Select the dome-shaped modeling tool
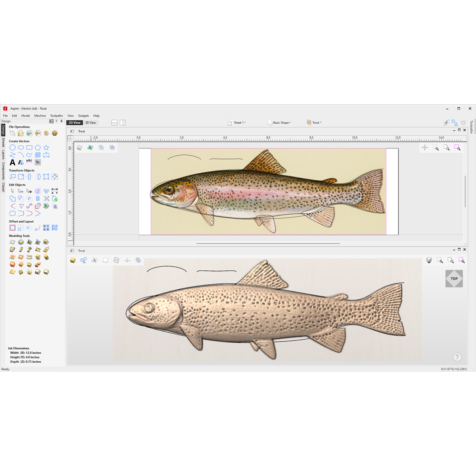Screen dimensions: 476x476 point(21,242)
